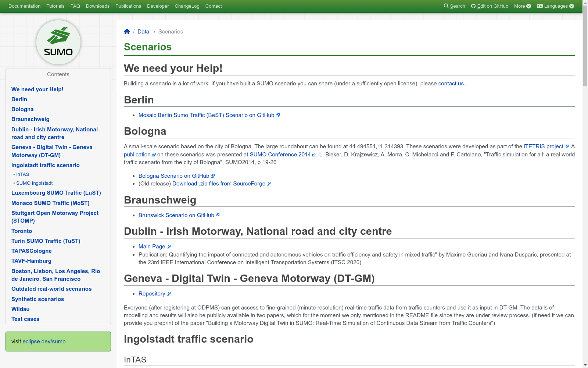The image size is (588, 368).
Task: Open the ChangeLog menu item
Action: 187,6
